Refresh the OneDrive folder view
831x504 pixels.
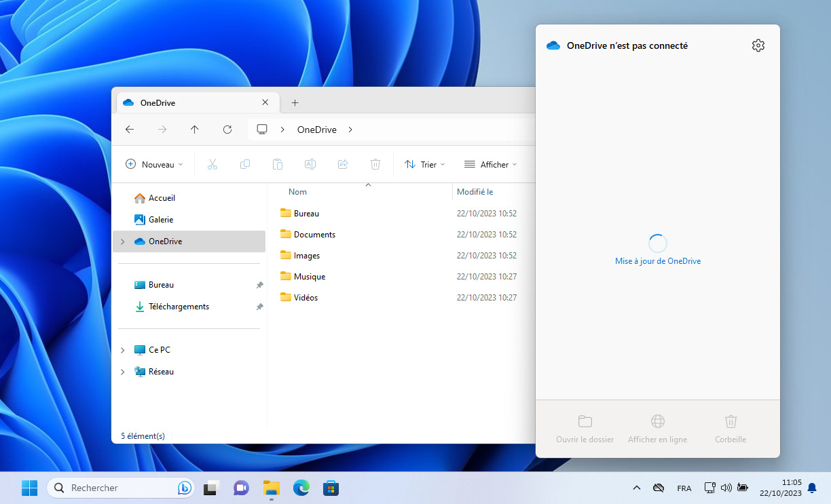pos(227,130)
